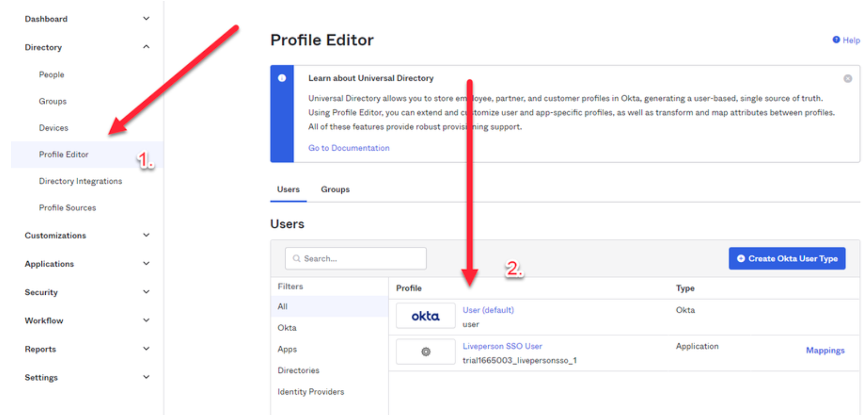Image resolution: width=868 pixels, height=415 pixels.
Task: Click the Directory menu label
Action: 43,47
